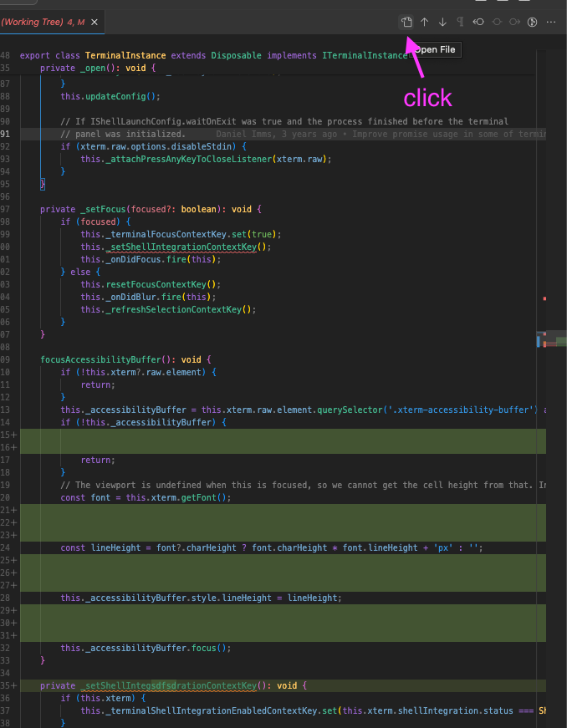Go to next change with down arrow
This screenshot has height=728, width=567.
click(x=442, y=22)
